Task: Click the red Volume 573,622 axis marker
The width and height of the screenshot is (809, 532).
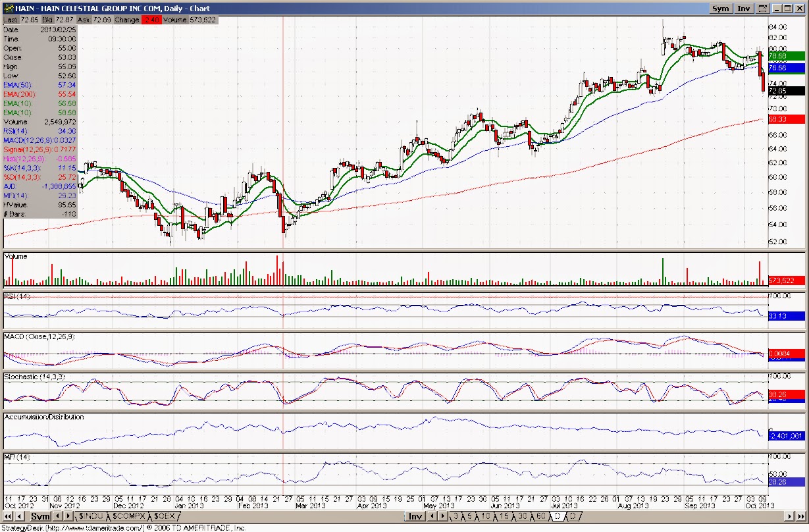Action: (x=786, y=280)
